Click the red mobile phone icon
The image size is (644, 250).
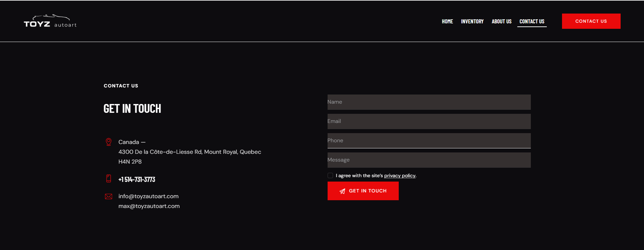(x=108, y=179)
